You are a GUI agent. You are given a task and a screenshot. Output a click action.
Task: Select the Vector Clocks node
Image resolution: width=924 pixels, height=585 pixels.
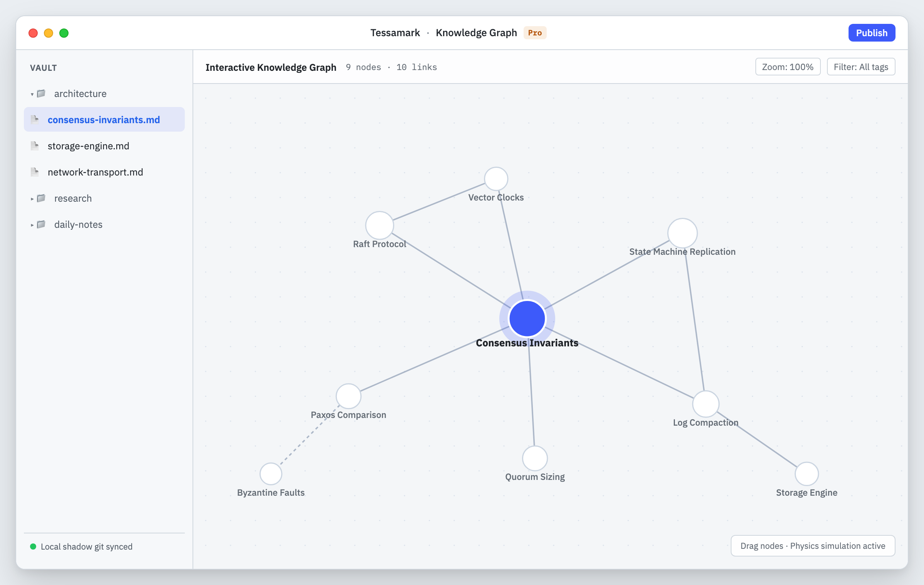[x=496, y=179]
